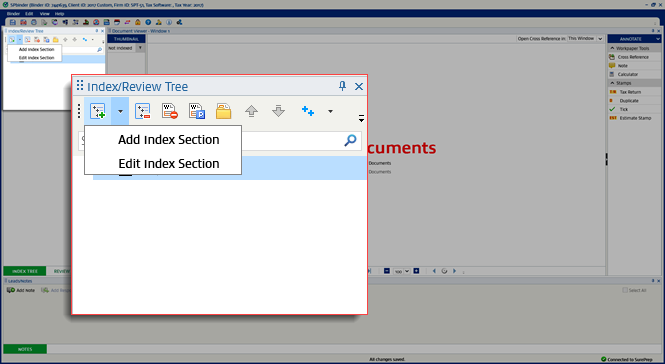The width and height of the screenshot is (665, 364).
Task: Select the Cross Reference tool
Action: click(633, 57)
